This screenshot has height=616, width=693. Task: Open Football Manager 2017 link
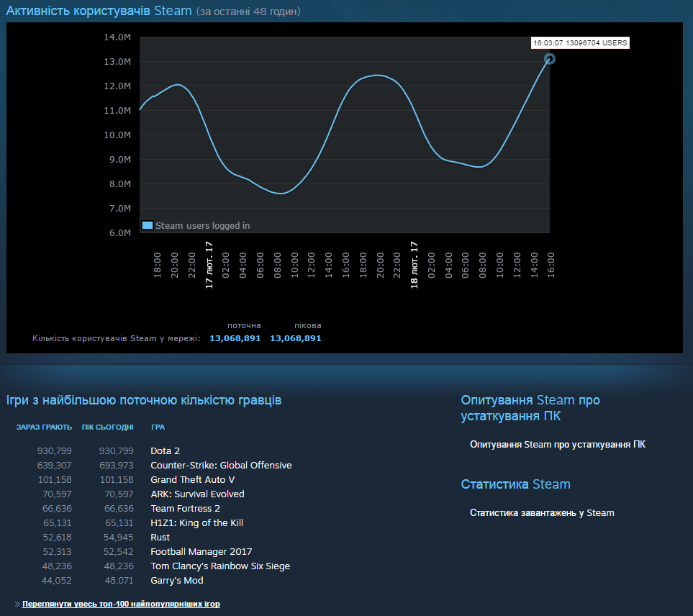(201, 551)
